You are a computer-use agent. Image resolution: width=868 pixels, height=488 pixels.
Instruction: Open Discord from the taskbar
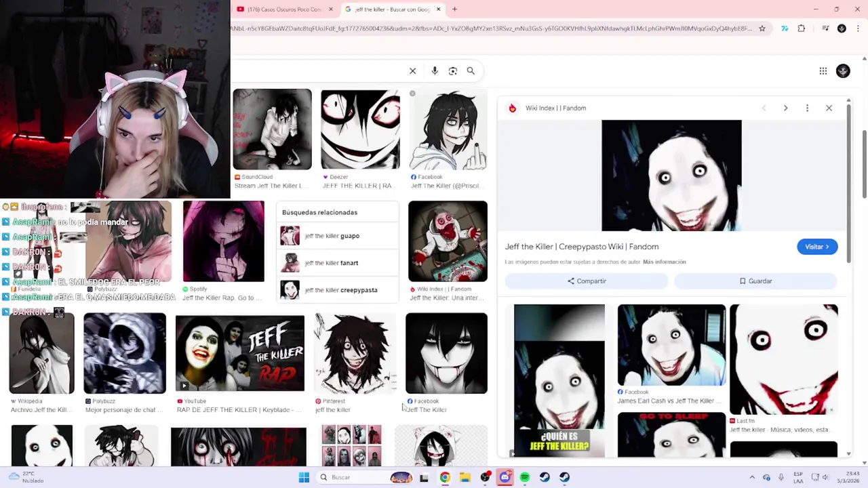[x=505, y=477]
